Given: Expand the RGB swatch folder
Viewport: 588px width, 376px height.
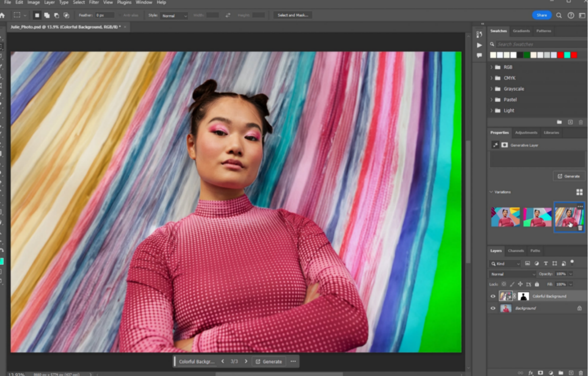Looking at the screenshot, I should (491, 67).
